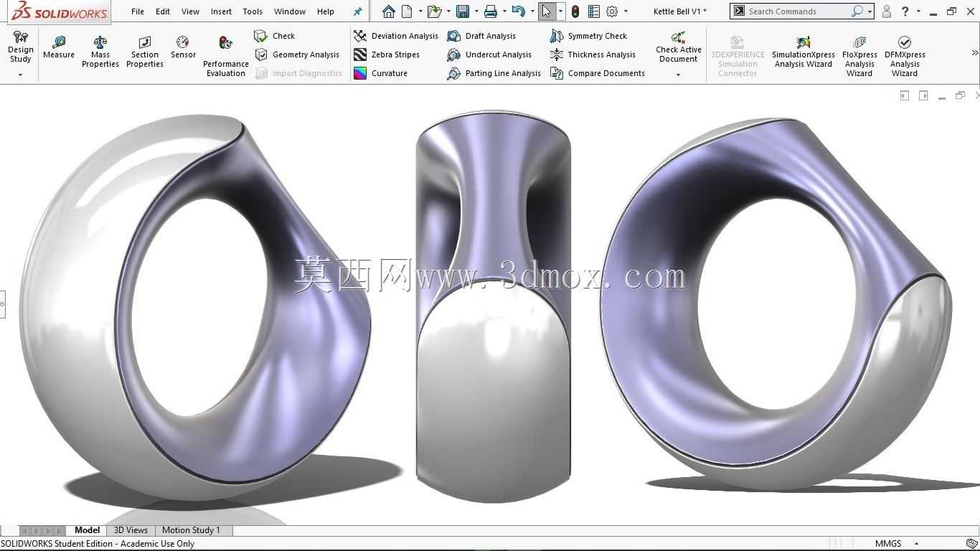
Task: Launch DFMXpress Analysis Wizard
Action: coord(905,56)
